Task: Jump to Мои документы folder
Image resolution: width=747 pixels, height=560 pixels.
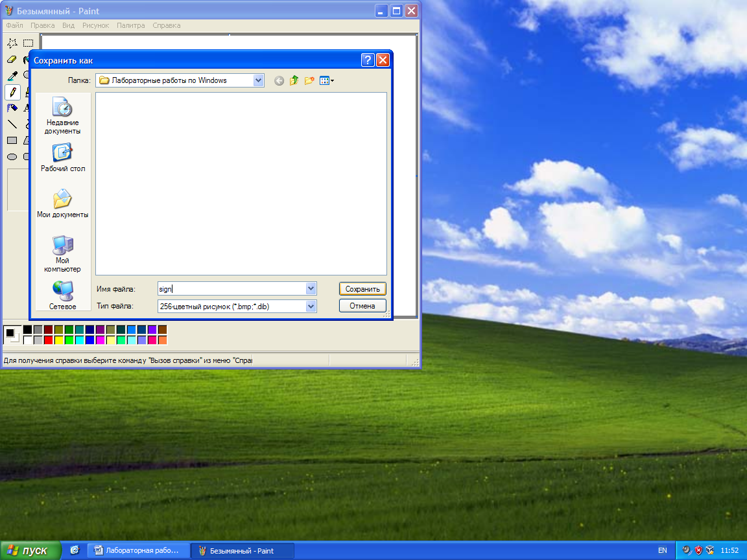Action: [62, 204]
